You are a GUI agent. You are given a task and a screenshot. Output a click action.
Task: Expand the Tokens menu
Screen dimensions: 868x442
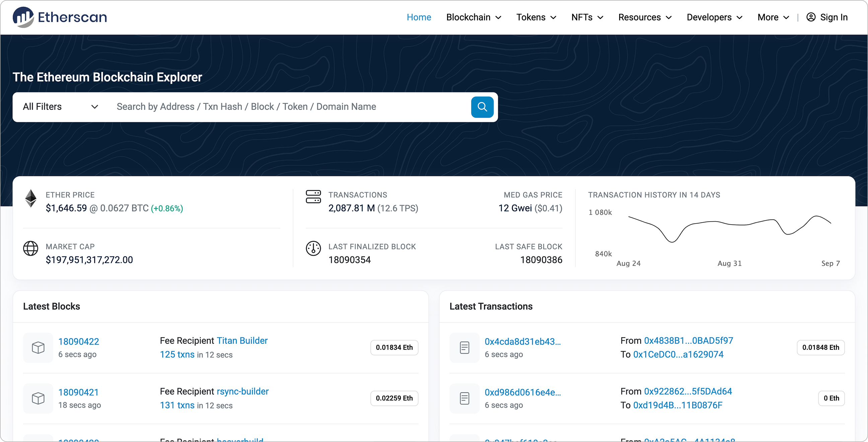tap(536, 17)
